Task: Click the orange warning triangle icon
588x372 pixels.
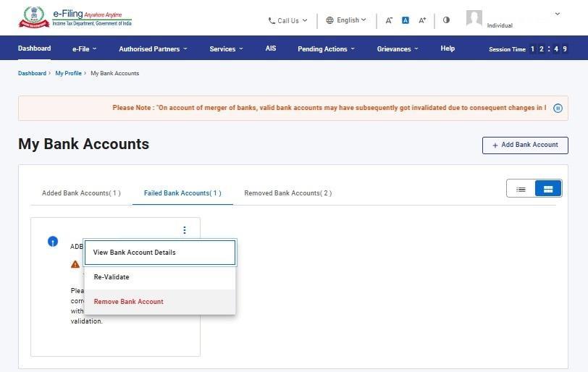Action: (75, 264)
